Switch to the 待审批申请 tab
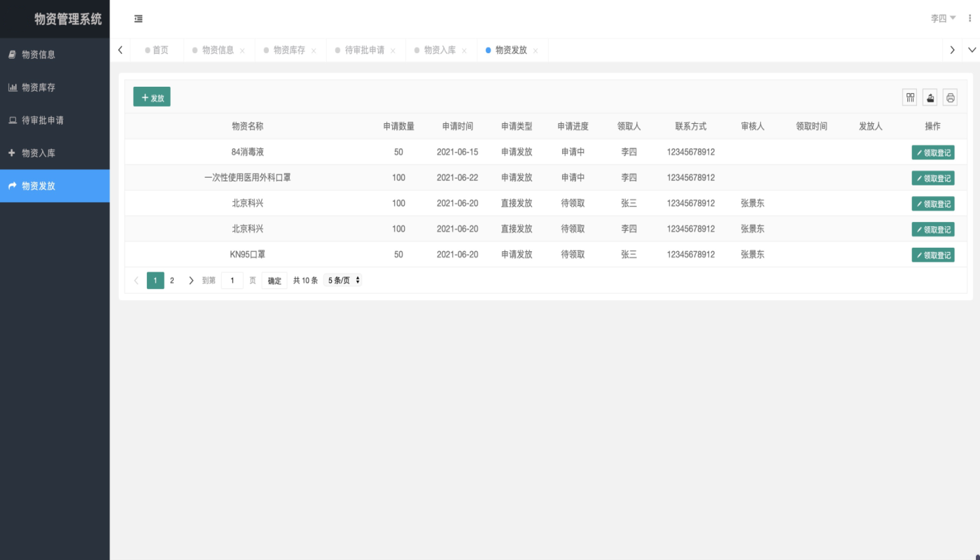The height and width of the screenshot is (560, 980). 365,50
